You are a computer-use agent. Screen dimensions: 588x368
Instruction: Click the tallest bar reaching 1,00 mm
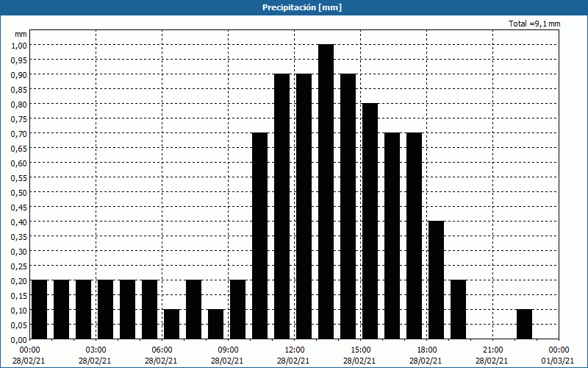pyautogui.click(x=326, y=192)
